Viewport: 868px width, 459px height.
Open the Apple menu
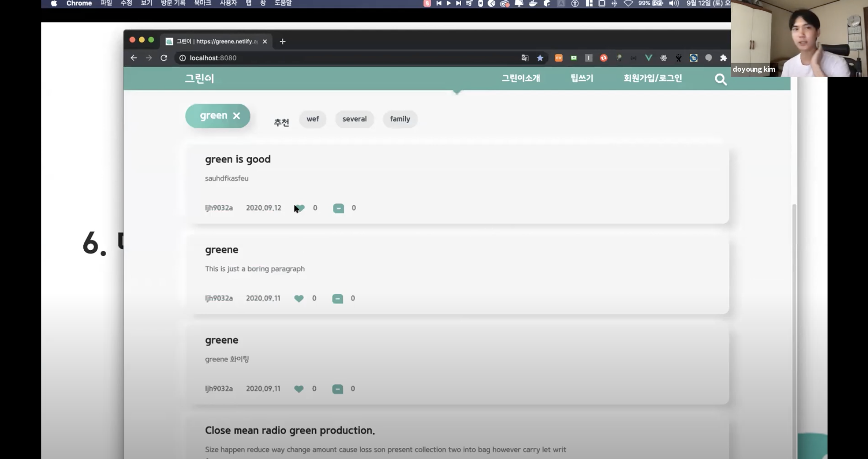click(x=54, y=3)
